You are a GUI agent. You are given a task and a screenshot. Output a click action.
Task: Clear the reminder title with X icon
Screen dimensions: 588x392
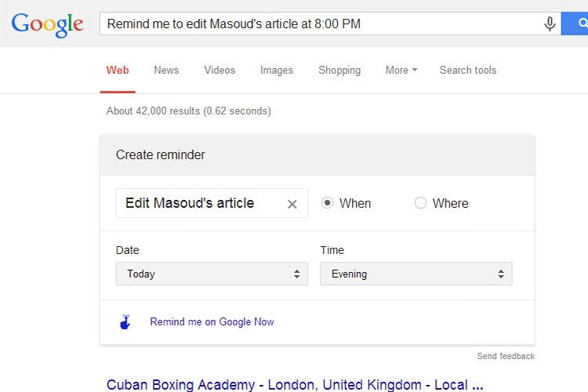coord(292,204)
